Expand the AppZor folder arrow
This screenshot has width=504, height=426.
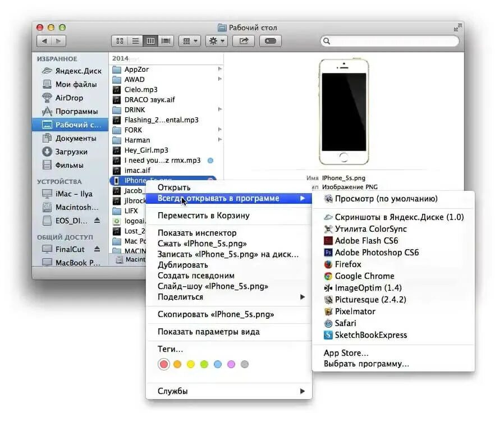220,69
